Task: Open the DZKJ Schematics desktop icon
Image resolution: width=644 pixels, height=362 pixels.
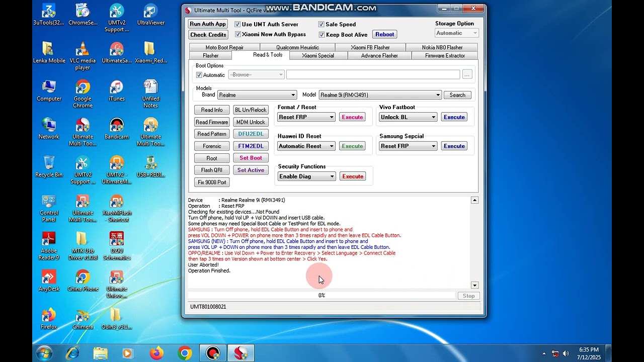Action: [117, 246]
